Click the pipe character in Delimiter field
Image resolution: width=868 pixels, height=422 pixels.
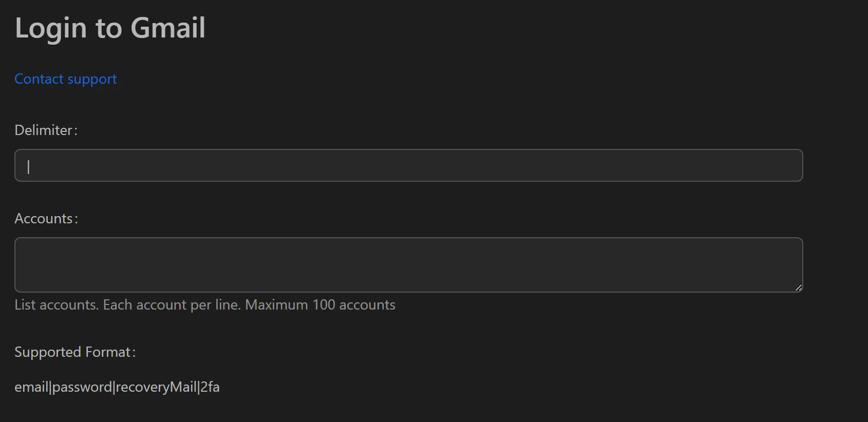(x=29, y=166)
